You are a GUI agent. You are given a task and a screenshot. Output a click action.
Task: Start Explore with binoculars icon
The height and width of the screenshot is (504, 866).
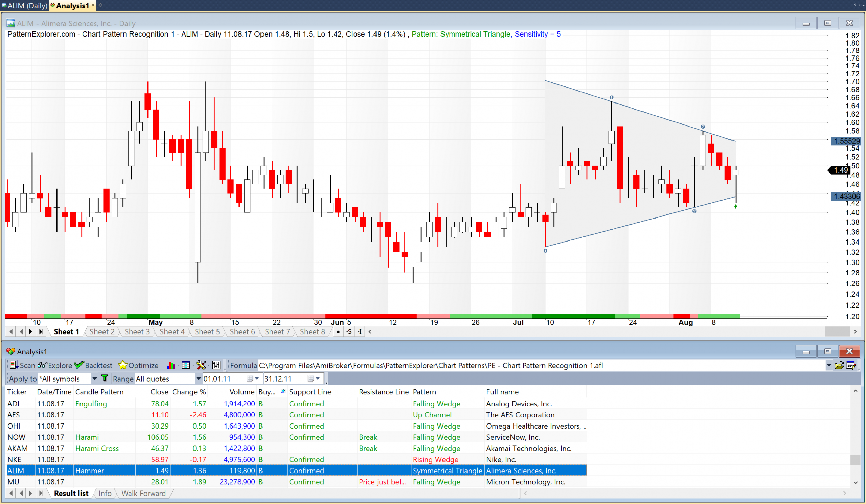tap(55, 365)
